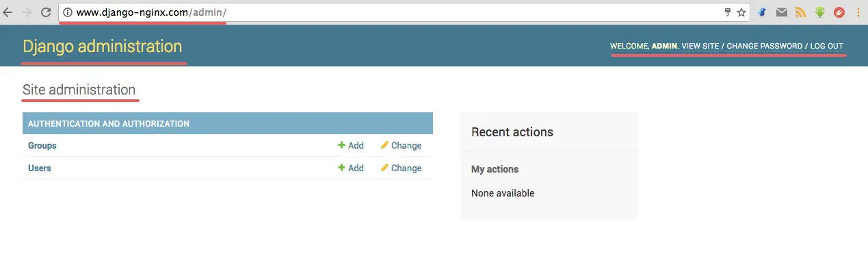The image size is (868, 265).
Task: Click the red plug extension icon
Action: [839, 12]
